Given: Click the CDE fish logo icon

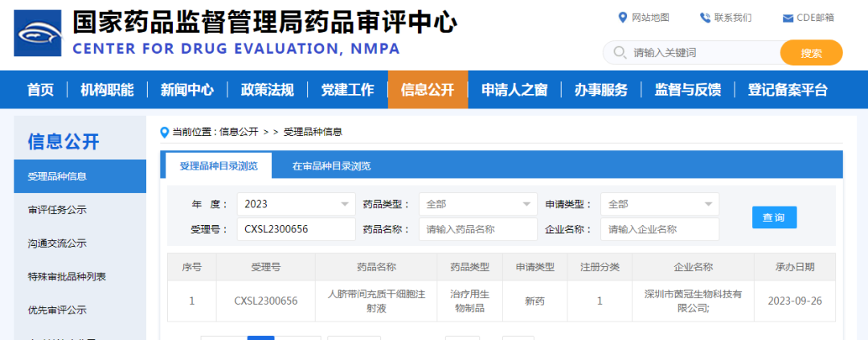Looking at the screenshot, I should 38,33.
